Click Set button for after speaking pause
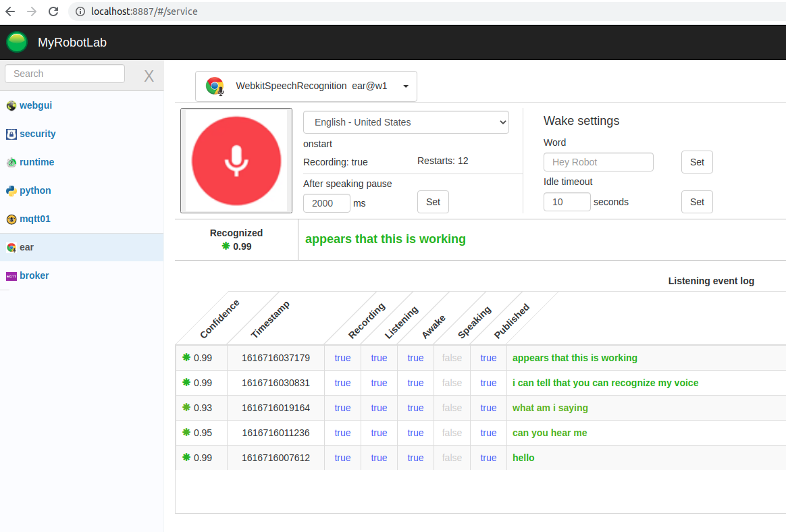Image resolution: width=786 pixels, height=532 pixels. [433, 202]
